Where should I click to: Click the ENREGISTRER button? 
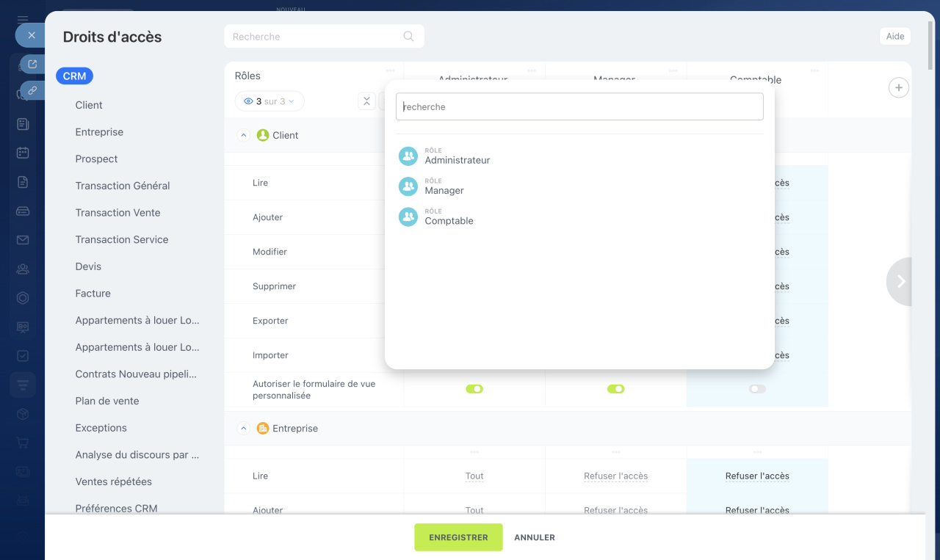pyautogui.click(x=458, y=537)
